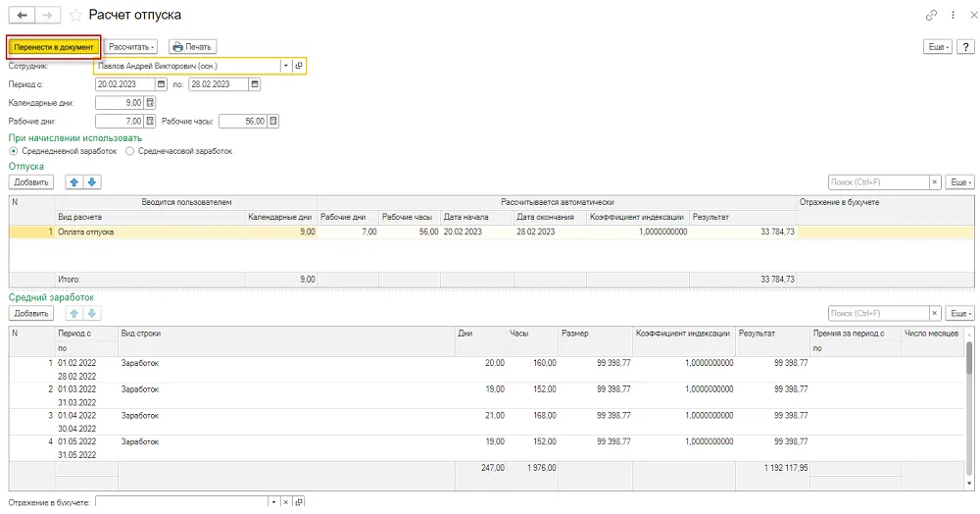
Task: Click the Рабочие часы value field
Action: click(x=243, y=122)
